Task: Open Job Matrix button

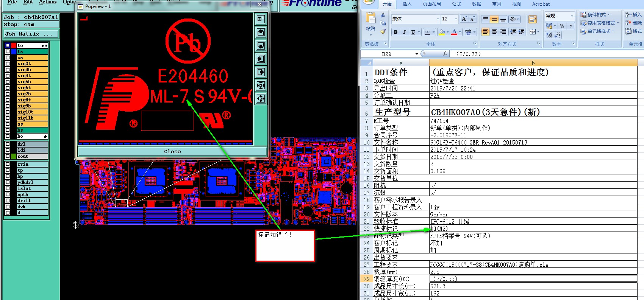Action: click(x=31, y=34)
